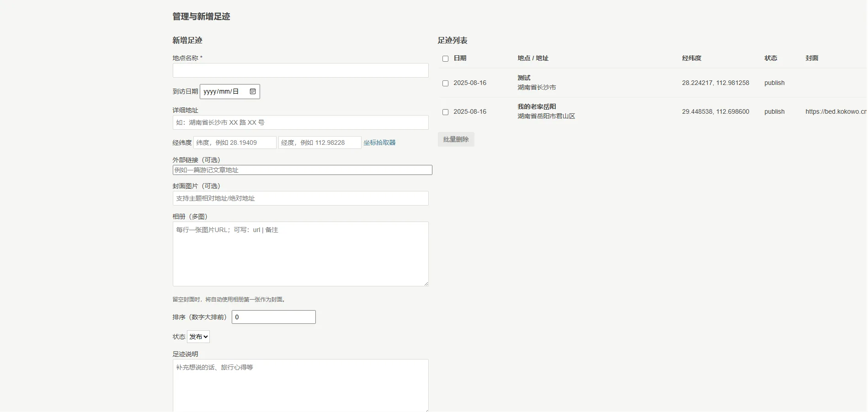Toggle the select-all checkbox in table header
The width and height of the screenshot is (868, 412).
445,58
